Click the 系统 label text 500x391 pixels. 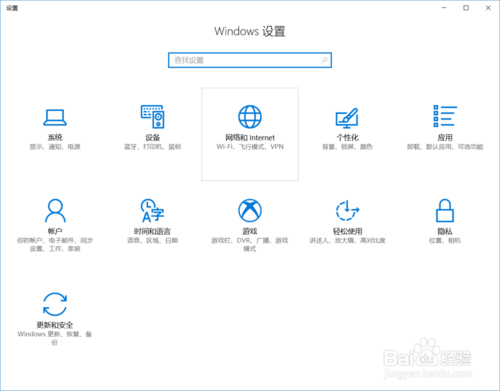click(55, 137)
